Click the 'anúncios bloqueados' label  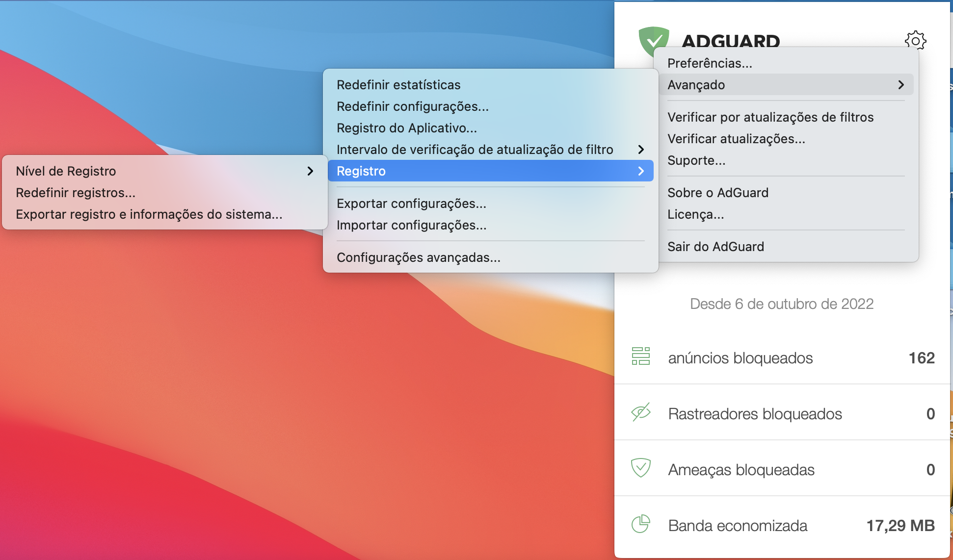741,358
